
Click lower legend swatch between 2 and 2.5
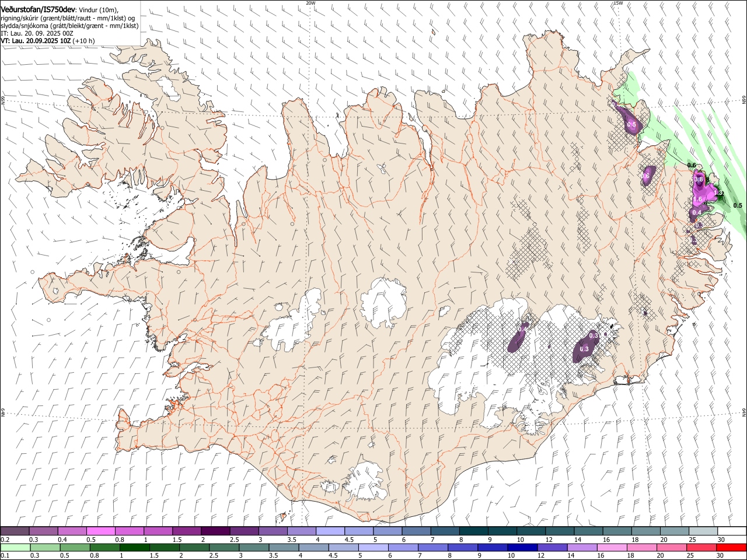194,548
